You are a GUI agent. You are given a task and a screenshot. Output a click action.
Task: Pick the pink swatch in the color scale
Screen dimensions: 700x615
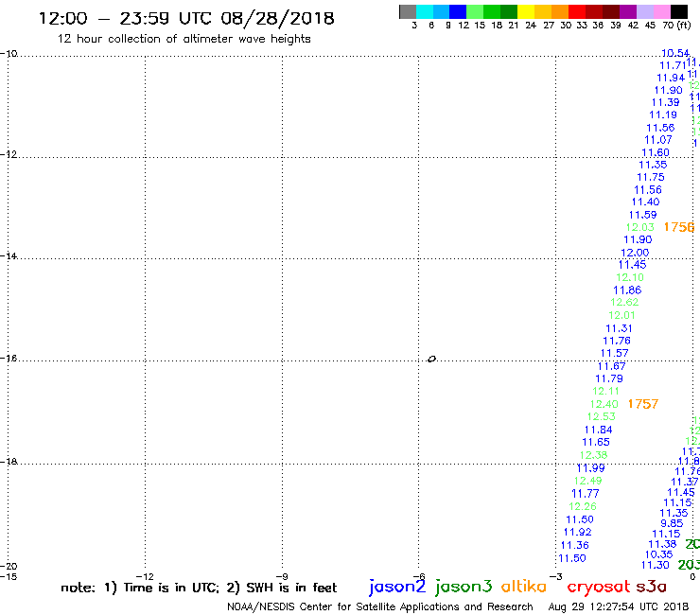click(661, 11)
